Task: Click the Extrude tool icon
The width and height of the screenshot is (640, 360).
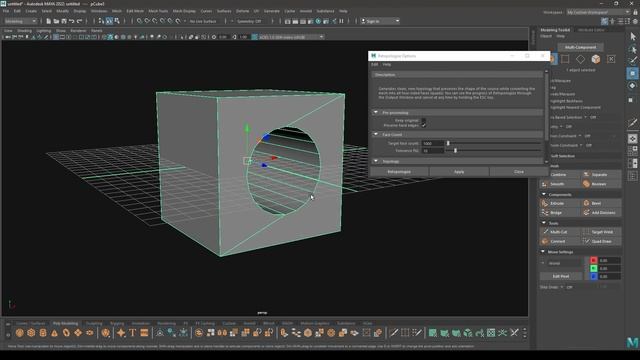Action: click(x=545, y=203)
